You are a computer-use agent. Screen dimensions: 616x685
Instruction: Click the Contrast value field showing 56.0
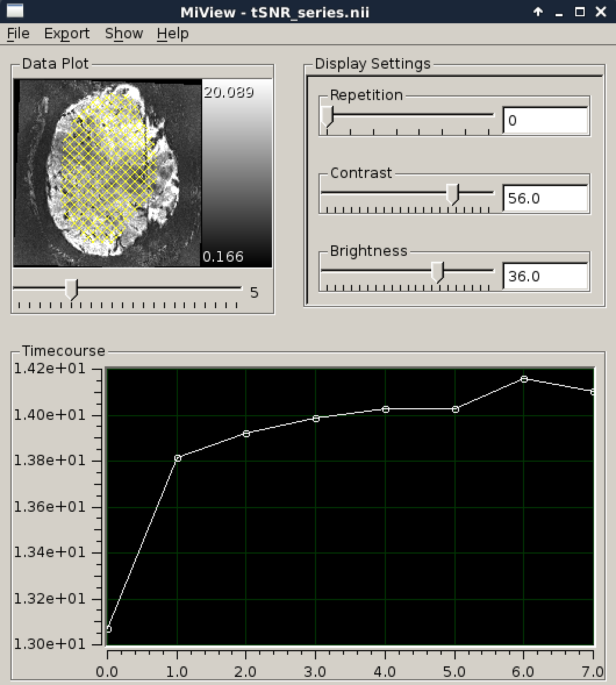point(545,198)
